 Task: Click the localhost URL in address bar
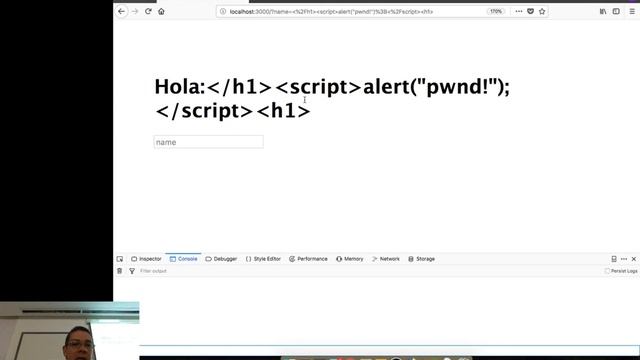click(331, 12)
